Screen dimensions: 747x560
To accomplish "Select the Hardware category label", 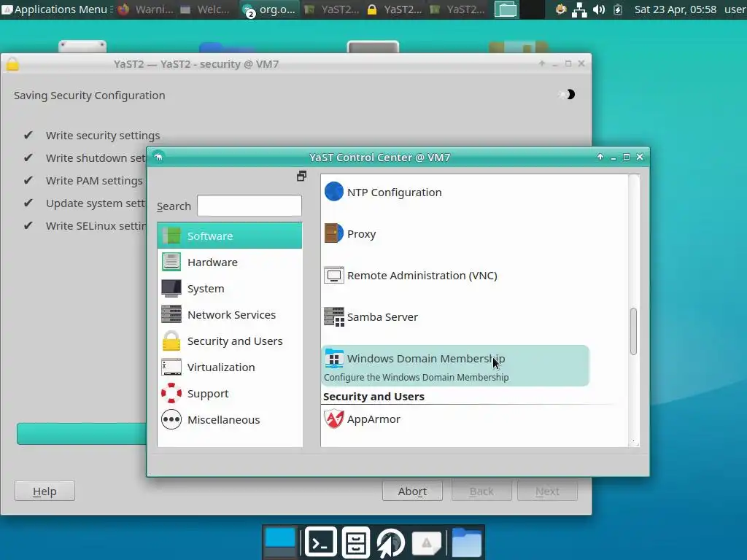I will [212, 262].
